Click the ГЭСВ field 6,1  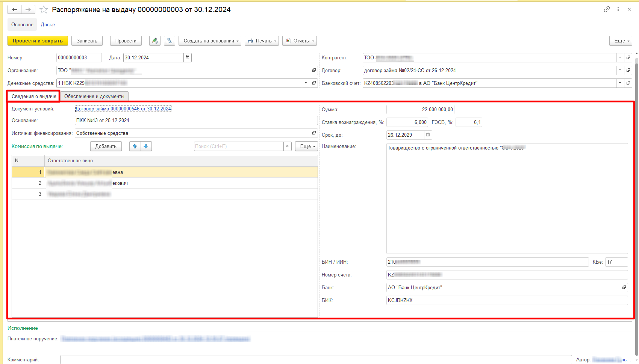[469, 122]
